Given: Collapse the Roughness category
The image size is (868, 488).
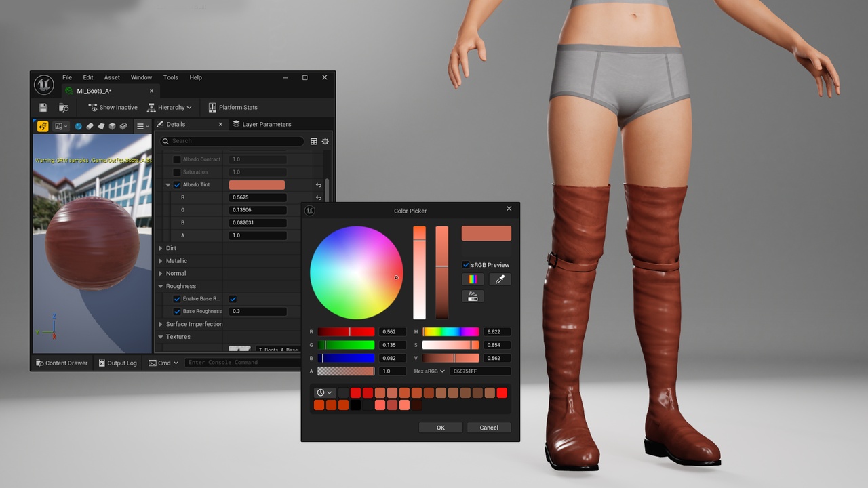Looking at the screenshot, I should [x=161, y=286].
